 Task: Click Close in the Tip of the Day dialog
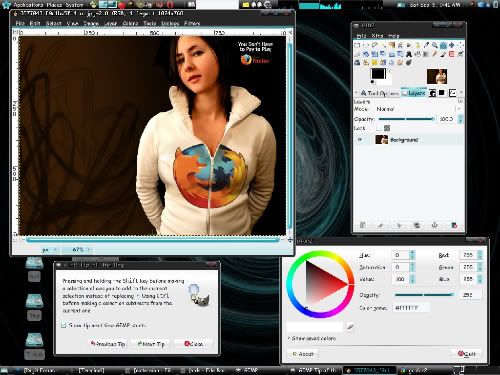pyautogui.click(x=193, y=344)
